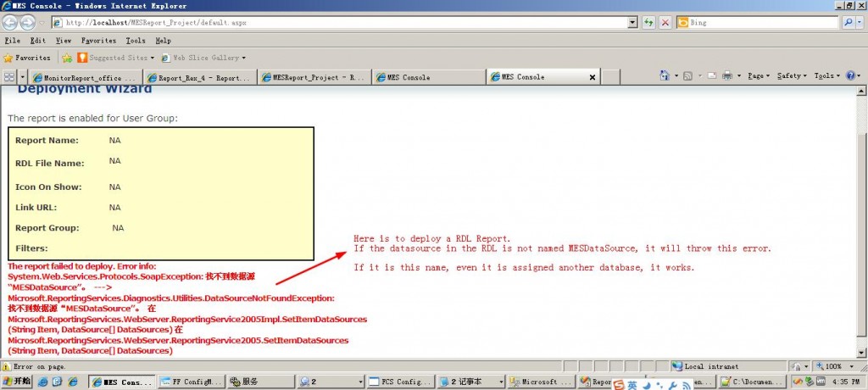Open the Tools menu in menu bar
This screenshot has width=868, height=390.
[136, 41]
